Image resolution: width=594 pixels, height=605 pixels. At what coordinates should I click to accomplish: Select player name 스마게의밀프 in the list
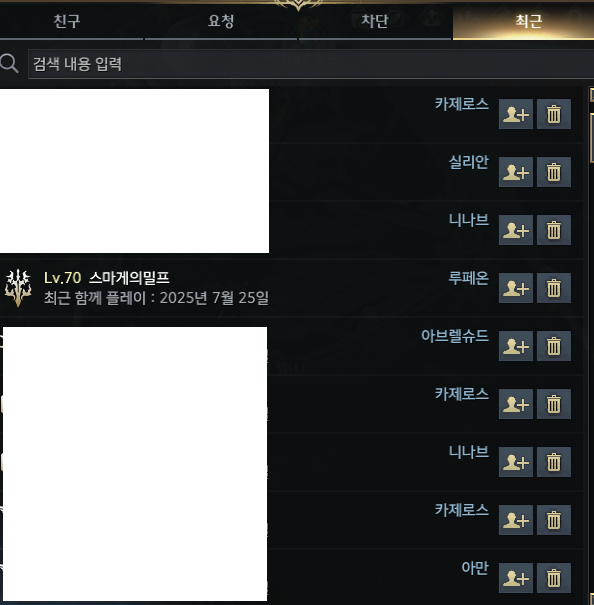(x=129, y=278)
